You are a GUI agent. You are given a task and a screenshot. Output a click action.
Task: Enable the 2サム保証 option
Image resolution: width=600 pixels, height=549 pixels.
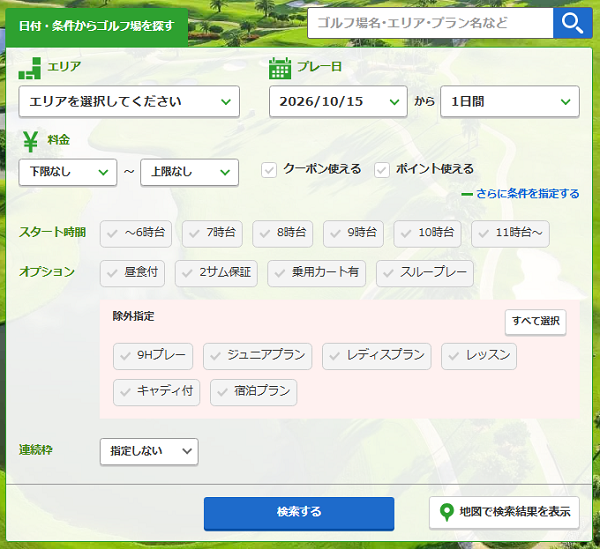(216, 274)
